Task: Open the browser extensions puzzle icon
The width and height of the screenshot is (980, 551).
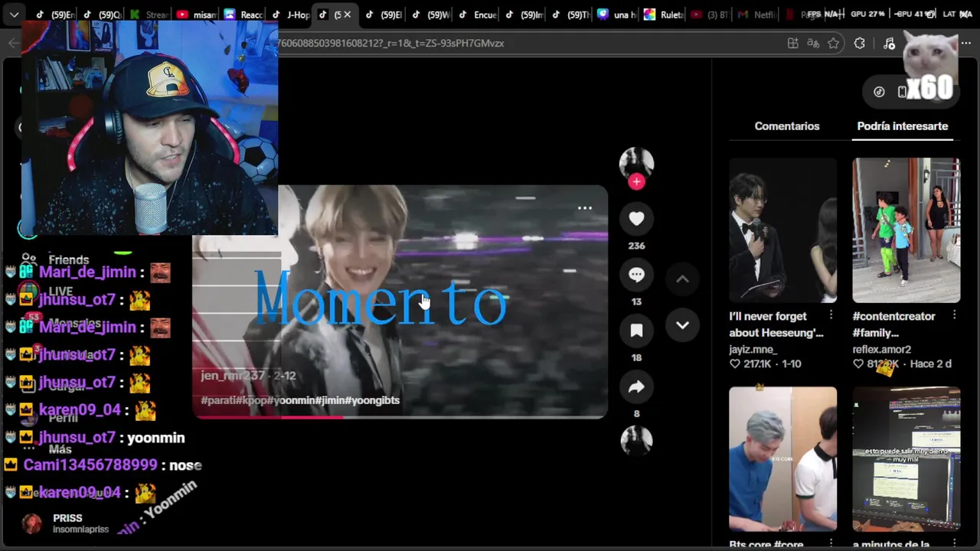Action: (x=859, y=44)
